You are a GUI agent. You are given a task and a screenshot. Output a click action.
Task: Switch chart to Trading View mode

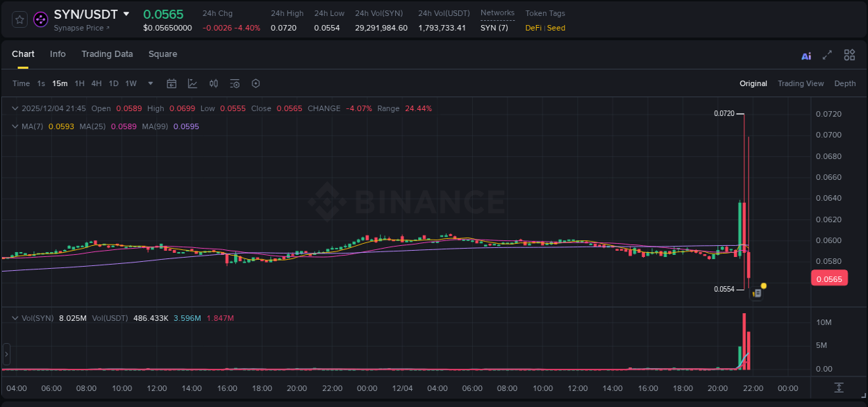801,83
